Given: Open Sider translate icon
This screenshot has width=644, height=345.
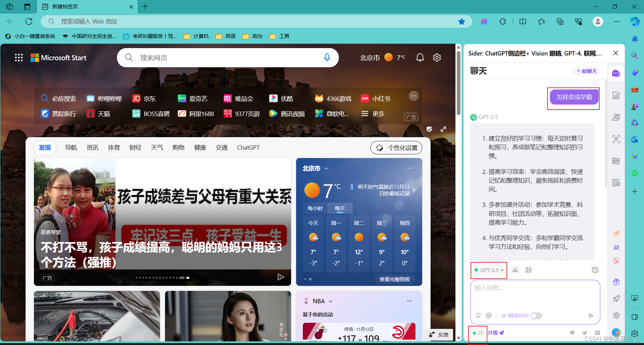Looking at the screenshot, I should pyautogui.click(x=616, y=161).
